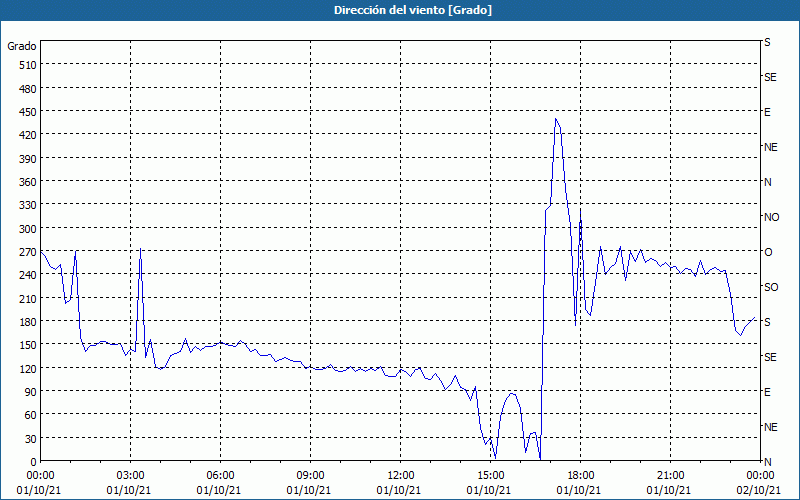Select the 01/10/21 date under 18:00
The width and height of the screenshot is (800, 500).
tap(579, 490)
